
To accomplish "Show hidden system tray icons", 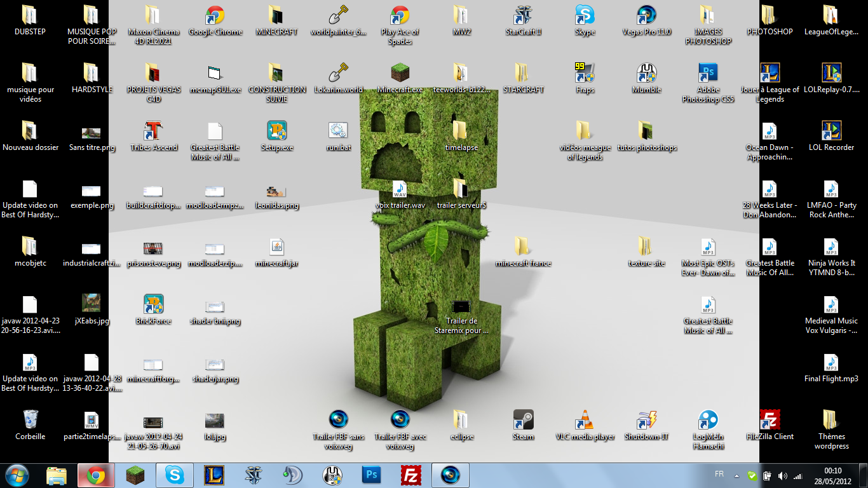I will coord(737,475).
